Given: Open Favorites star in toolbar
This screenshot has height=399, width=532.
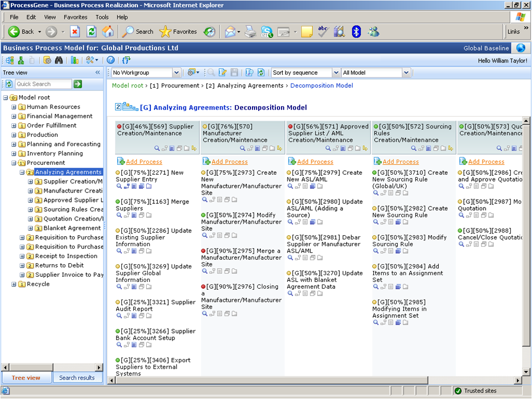Looking at the screenshot, I should pyautogui.click(x=178, y=32).
